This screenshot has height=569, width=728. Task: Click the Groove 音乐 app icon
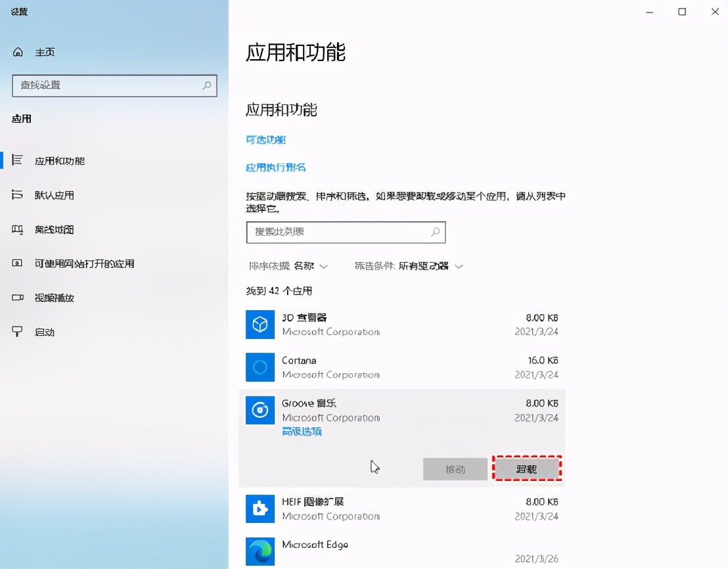pos(260,410)
